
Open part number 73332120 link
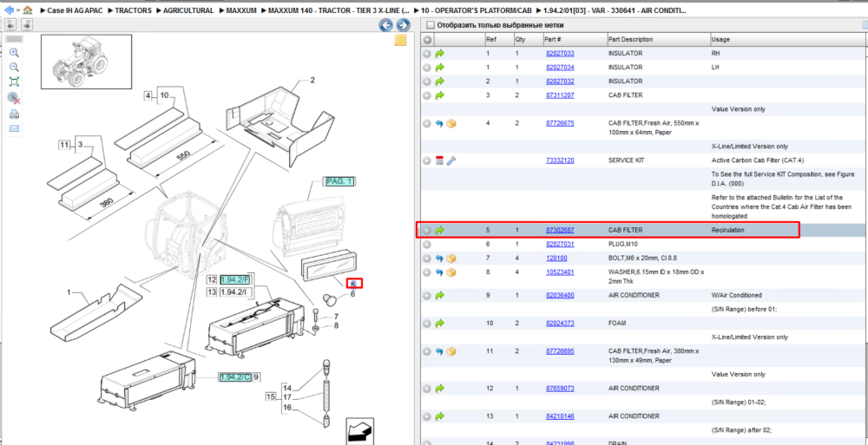click(560, 160)
